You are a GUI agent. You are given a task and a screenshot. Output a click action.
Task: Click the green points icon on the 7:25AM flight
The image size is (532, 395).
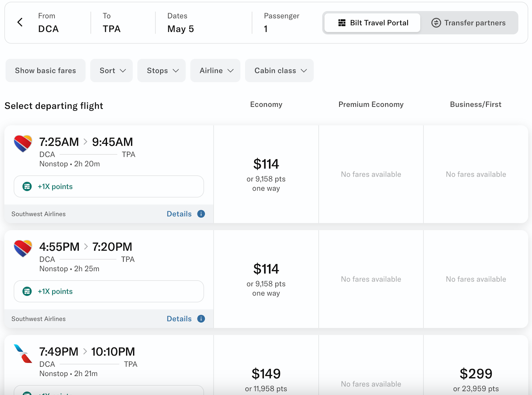point(27,186)
